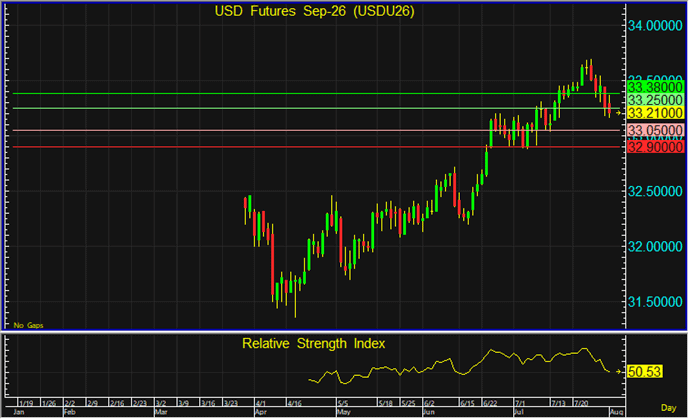Click the USD Futures Sep-26 (USDU26) chart title
Viewport: 689px width, 419px height.
point(314,11)
